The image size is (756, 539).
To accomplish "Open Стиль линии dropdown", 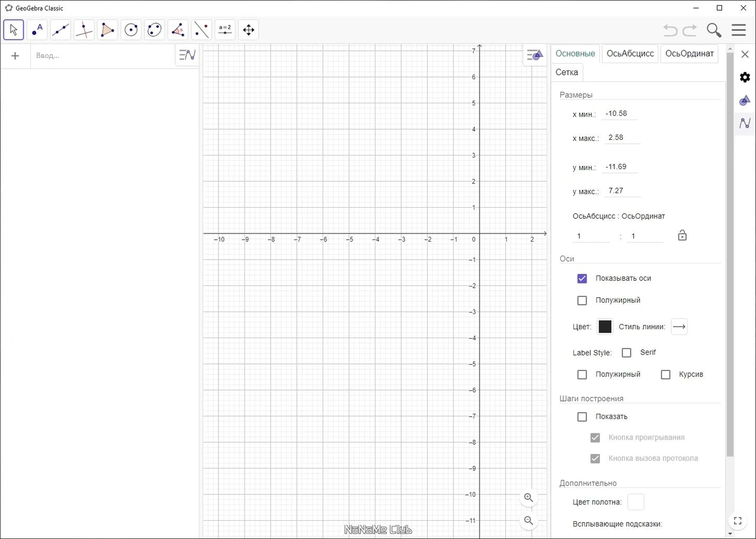I will tap(679, 326).
